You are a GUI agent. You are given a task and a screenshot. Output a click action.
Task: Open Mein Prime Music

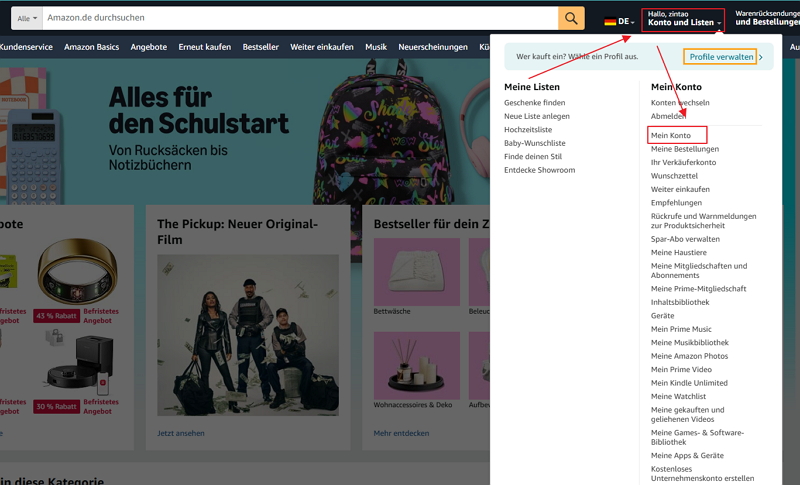(681, 329)
